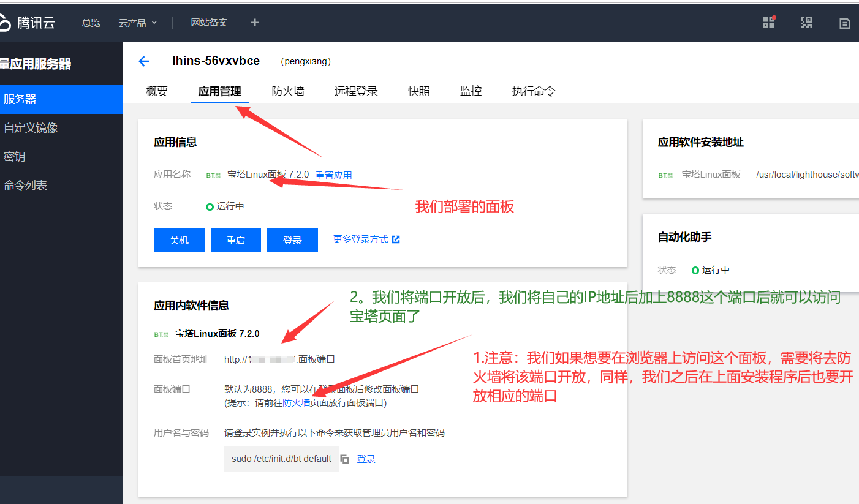Viewport: 859px width, 504px height.
Task: Click the 重启 button
Action: click(x=236, y=240)
